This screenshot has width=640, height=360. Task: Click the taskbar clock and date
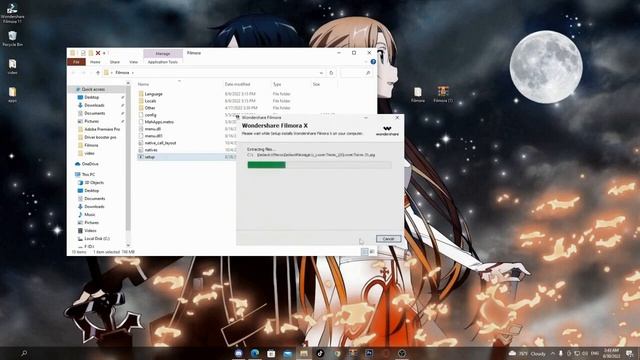pyautogui.click(x=611, y=353)
